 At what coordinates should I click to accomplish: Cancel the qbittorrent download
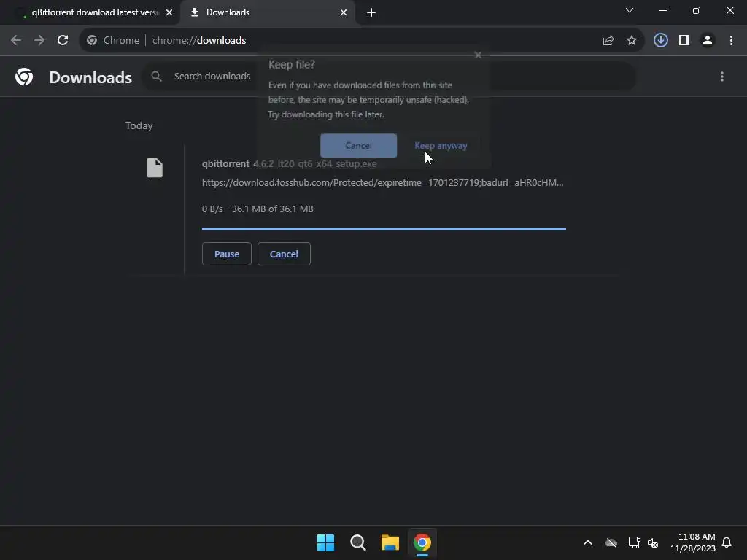(284, 254)
